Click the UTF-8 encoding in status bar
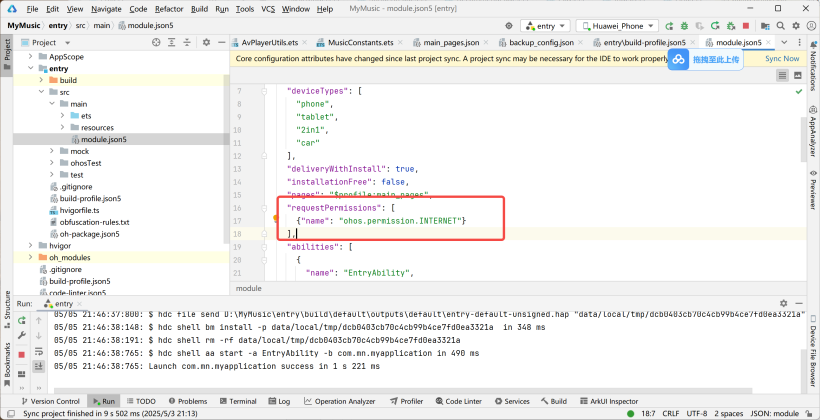The width and height of the screenshot is (820, 420). [697, 414]
